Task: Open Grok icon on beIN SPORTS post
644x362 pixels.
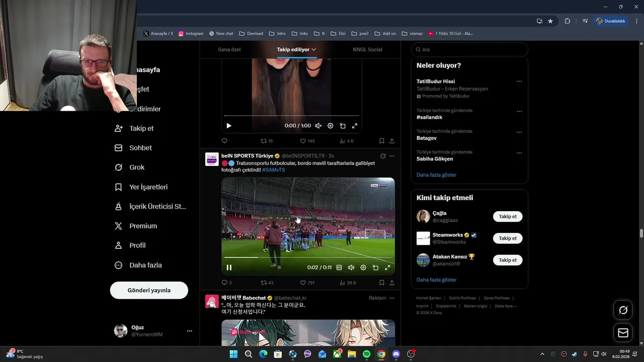Action: point(383,156)
